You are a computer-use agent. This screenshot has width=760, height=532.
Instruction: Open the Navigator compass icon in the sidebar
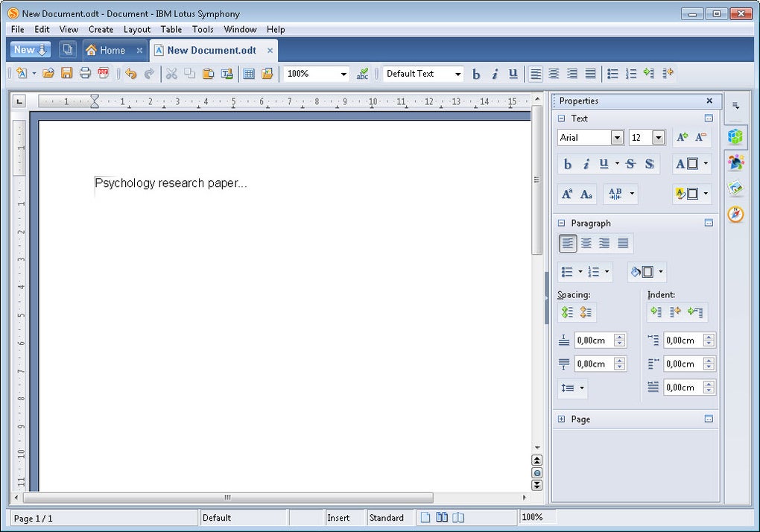[735, 214]
